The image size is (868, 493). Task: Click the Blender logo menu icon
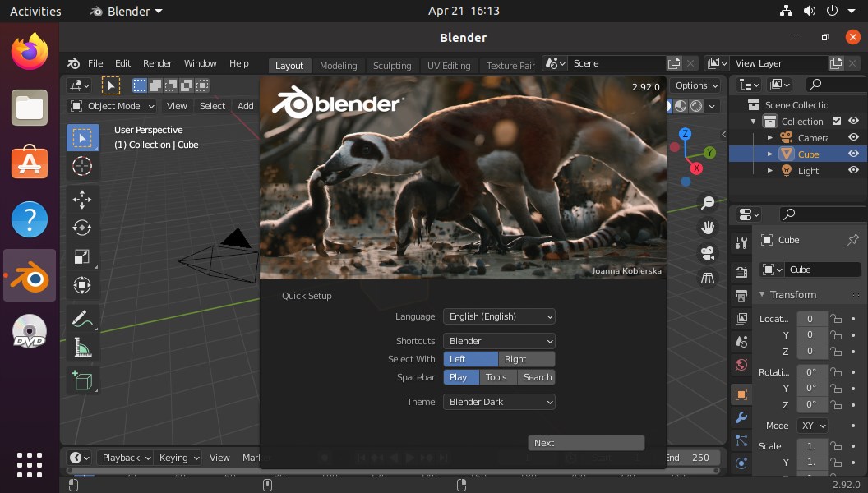pos(74,63)
